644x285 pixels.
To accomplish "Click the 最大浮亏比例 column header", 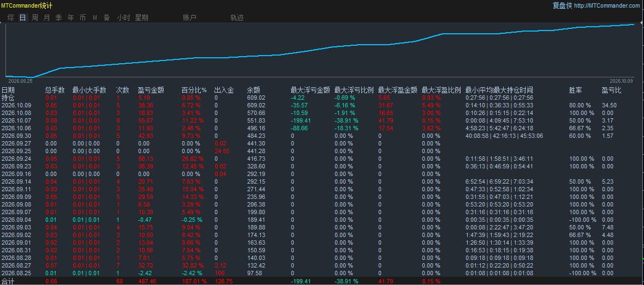I will coord(354,90).
